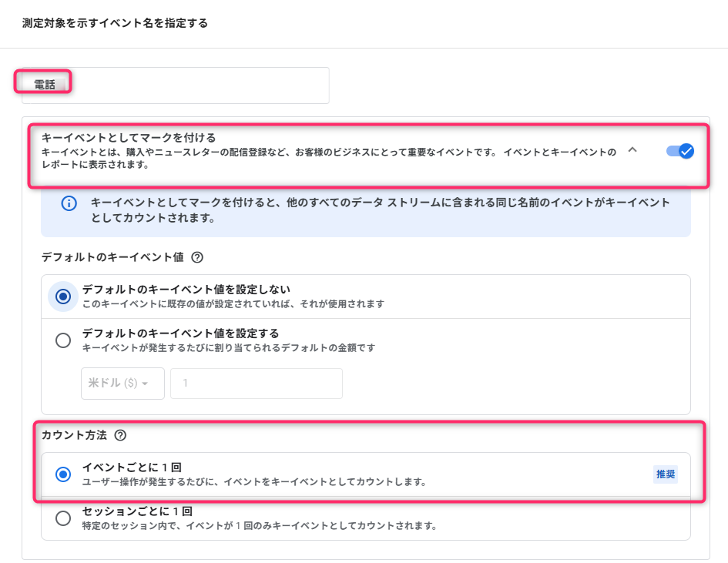Click the default value field showing 1
728x563 pixels.
[x=256, y=384]
